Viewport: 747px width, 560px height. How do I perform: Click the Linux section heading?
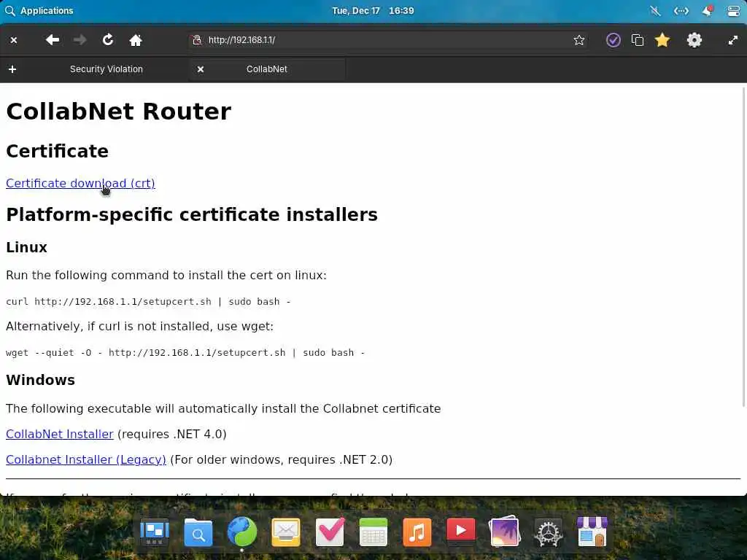[27, 247]
